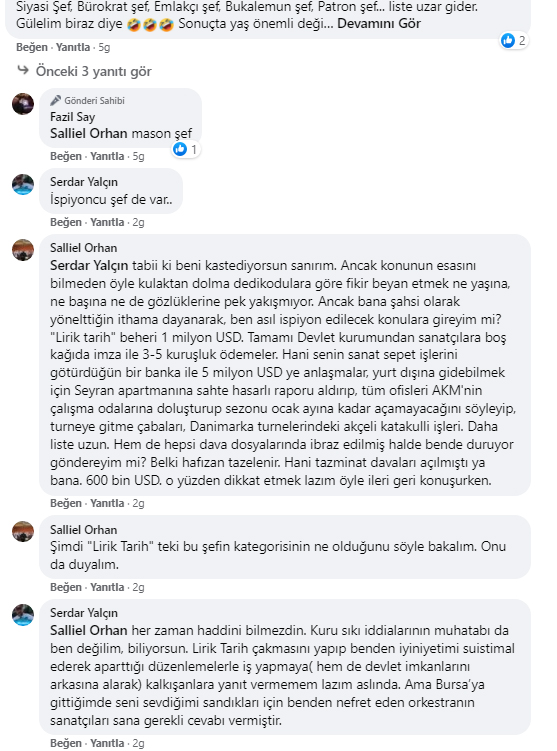557x751 pixels.
Task: Expand 'Önceki 3 yanıtı gör' replies
Action: click(x=93, y=71)
